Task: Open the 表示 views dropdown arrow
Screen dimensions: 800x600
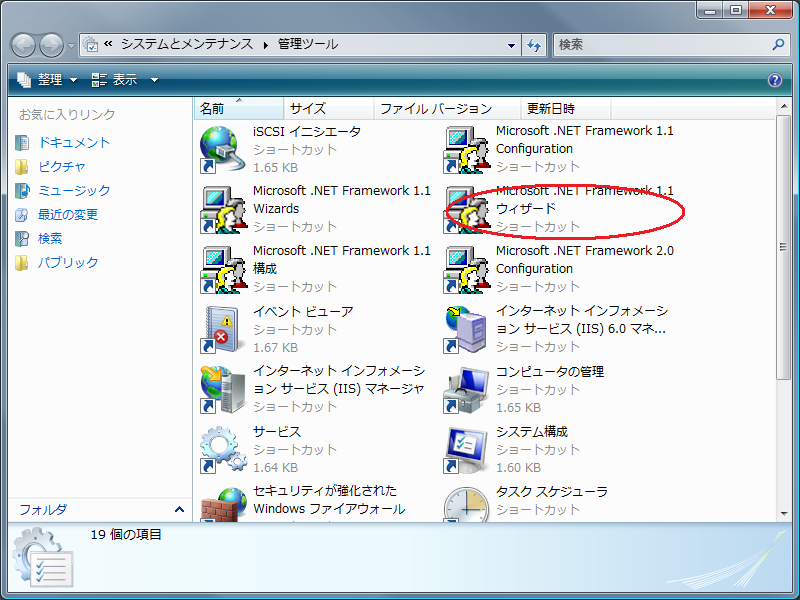Action: (154, 80)
